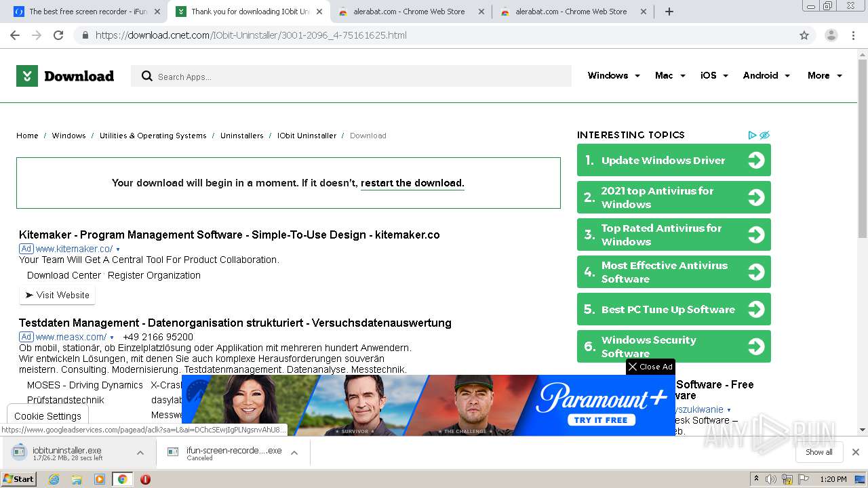This screenshot has width=868, height=488.
Task: Click arrow on Update Windows Driver
Action: tap(756, 160)
